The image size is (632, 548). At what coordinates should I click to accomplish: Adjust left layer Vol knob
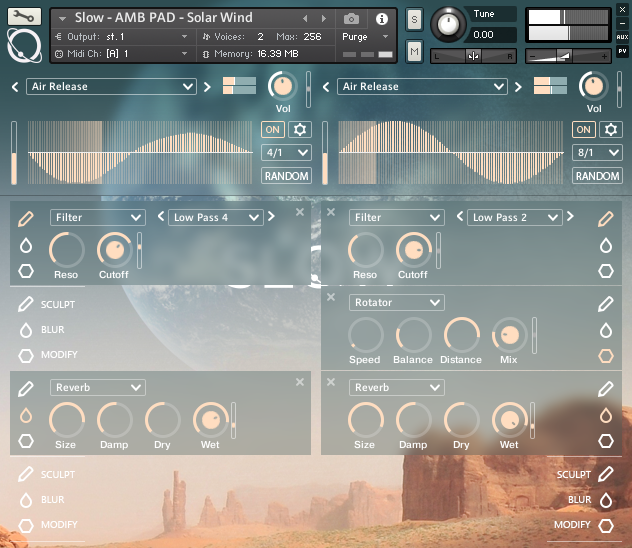(283, 86)
